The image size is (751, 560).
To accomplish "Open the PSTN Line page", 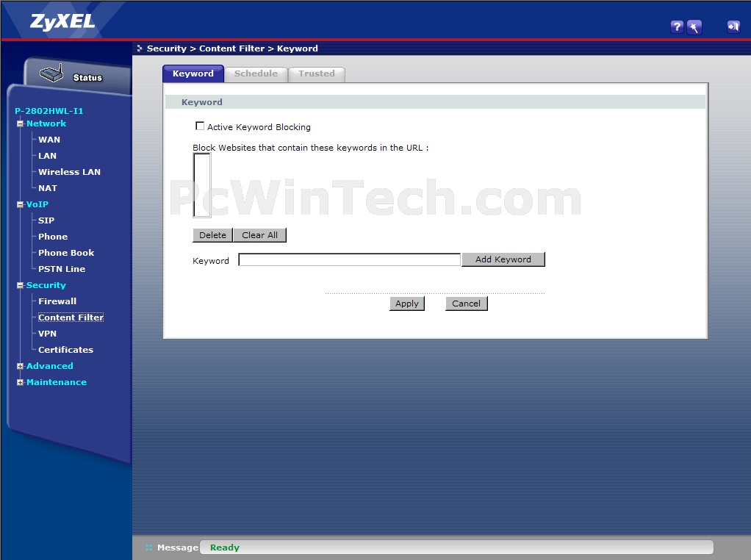I will [x=62, y=269].
